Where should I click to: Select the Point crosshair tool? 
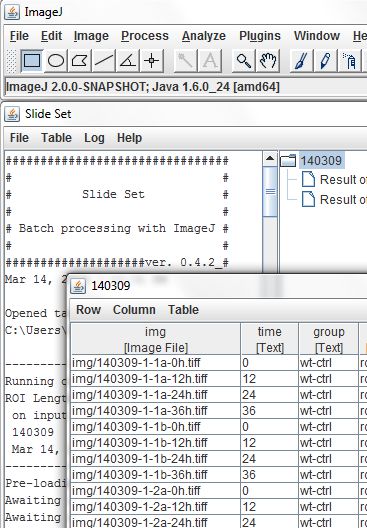152,61
